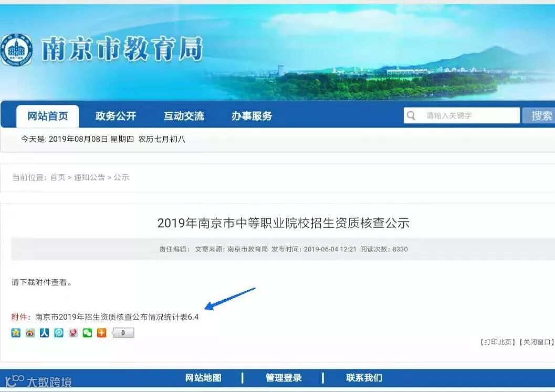This screenshot has width=555, height=392.
Task: Open the 通知公告 breadcrumb link
Action: tap(90, 177)
